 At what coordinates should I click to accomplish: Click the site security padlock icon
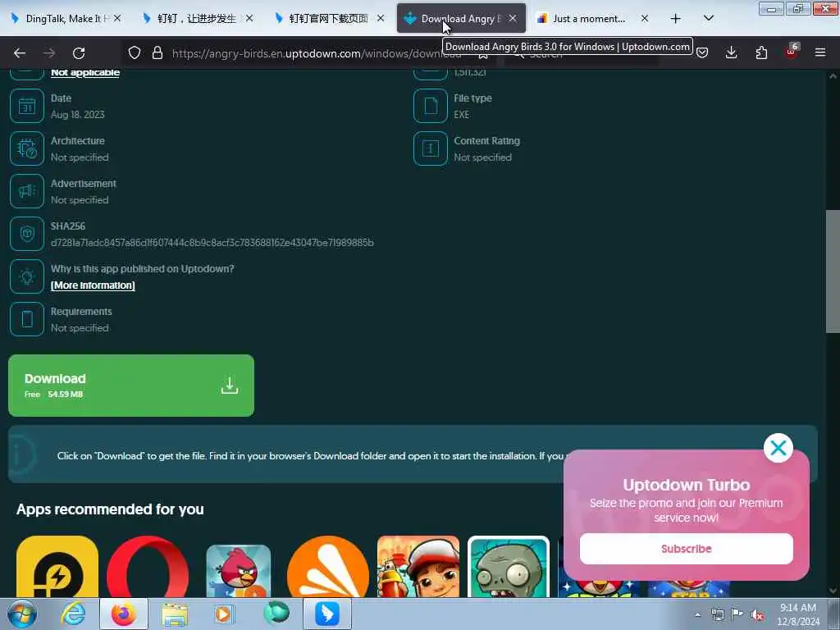coord(157,52)
